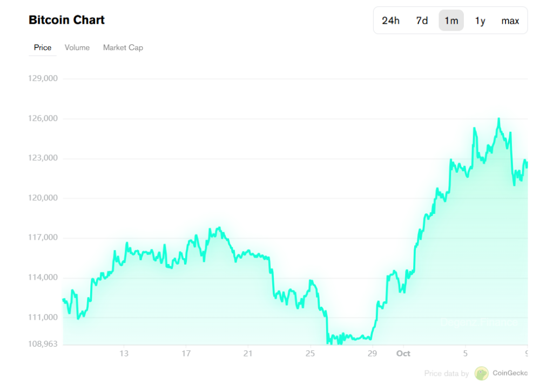Screen dimensions: 553x392
Task: Show the max price history range
Action: coord(510,21)
